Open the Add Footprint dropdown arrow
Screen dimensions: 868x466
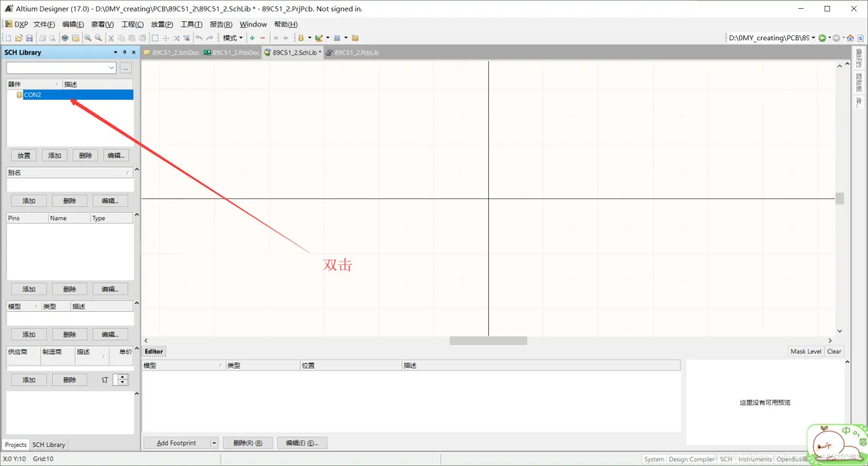213,443
